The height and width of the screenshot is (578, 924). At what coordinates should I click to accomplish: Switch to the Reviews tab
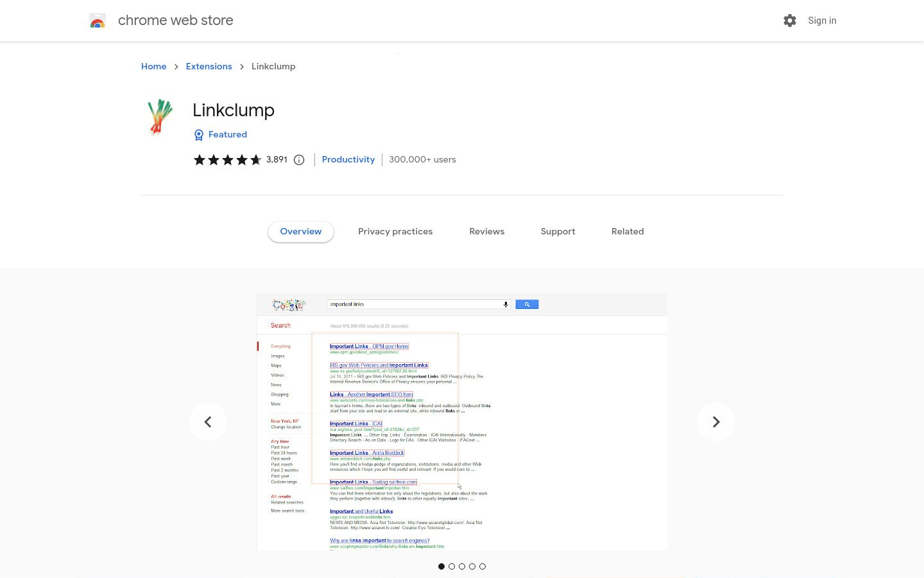coord(486,231)
